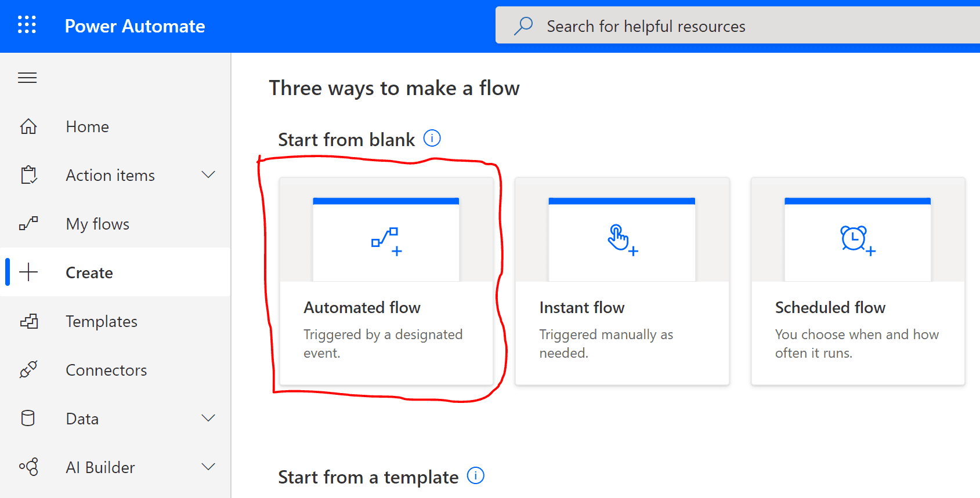Show info for Start from blank
The width and height of the screenshot is (980, 498).
432,138
